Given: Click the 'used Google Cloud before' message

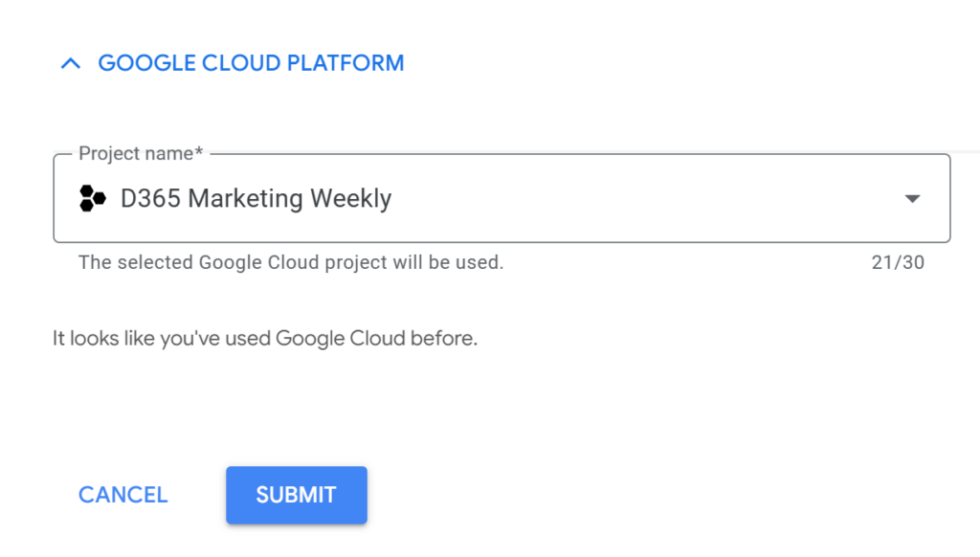Looking at the screenshot, I should [x=265, y=339].
